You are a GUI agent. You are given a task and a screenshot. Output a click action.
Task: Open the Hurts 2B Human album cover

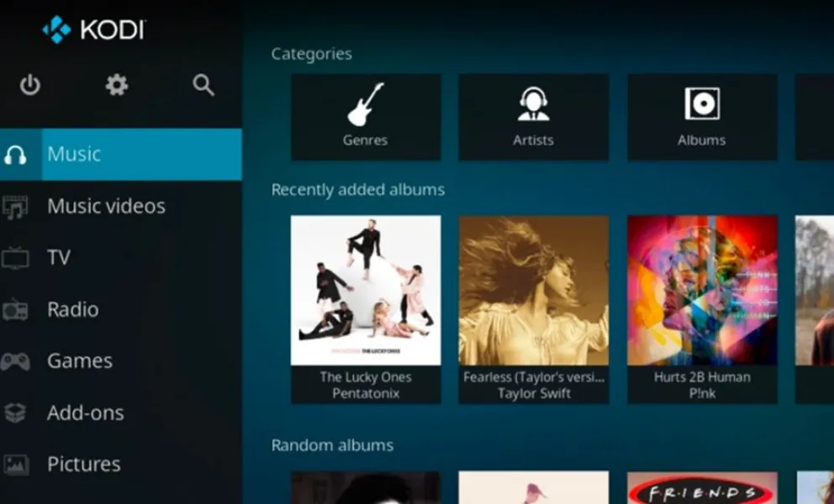point(702,291)
